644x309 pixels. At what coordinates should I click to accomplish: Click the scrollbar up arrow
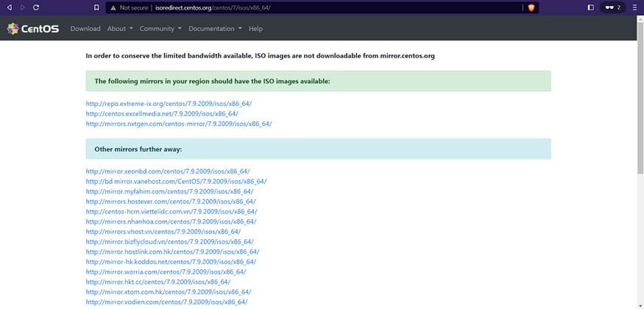(640, 18)
